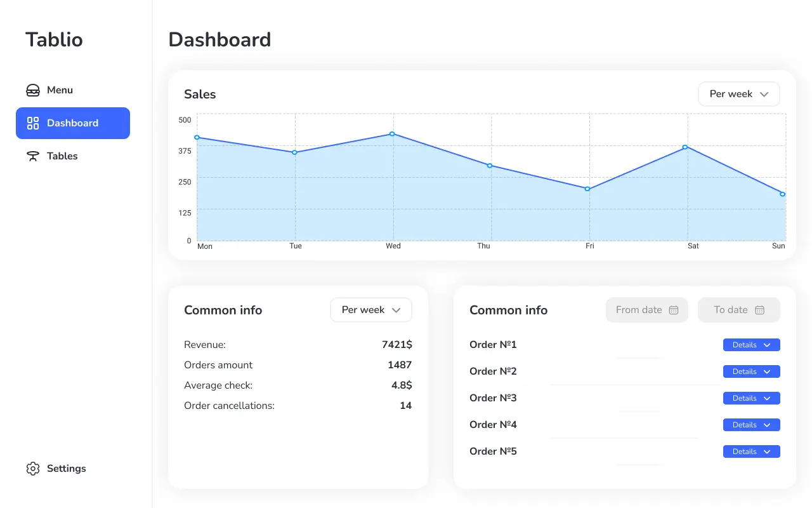Open the Settings page label
Viewport: 812px width, 508px height.
pos(66,469)
